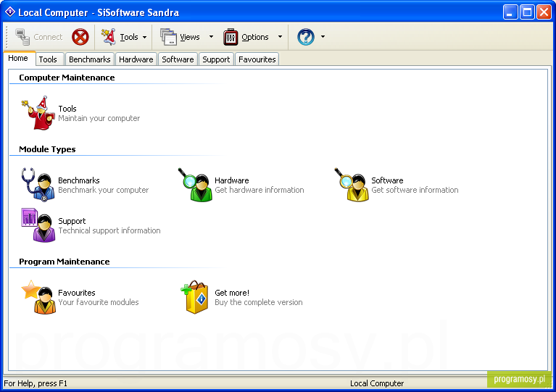The height and width of the screenshot is (392, 556).
Task: Open the Hardware magnifier module icon
Action: [195, 185]
